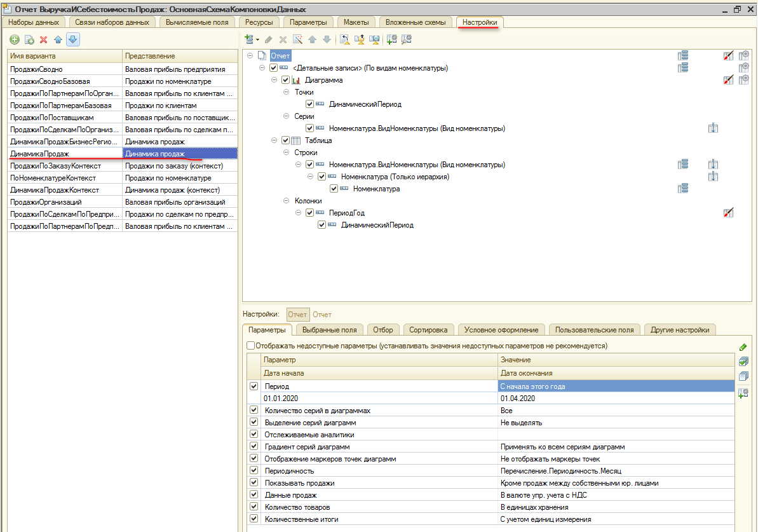Viewport: 758px width, 532px height.
Task: Open the add structure element dropdown arrow
Action: click(x=258, y=39)
